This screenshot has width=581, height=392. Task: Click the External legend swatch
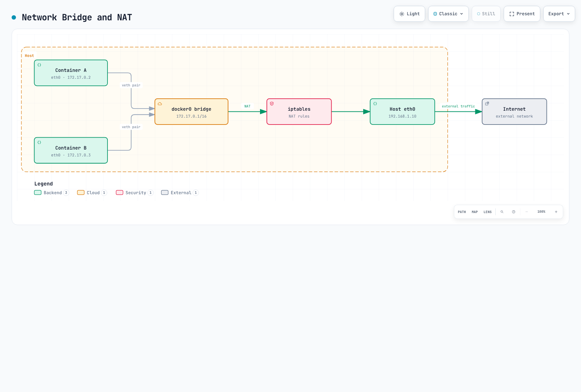[165, 193]
